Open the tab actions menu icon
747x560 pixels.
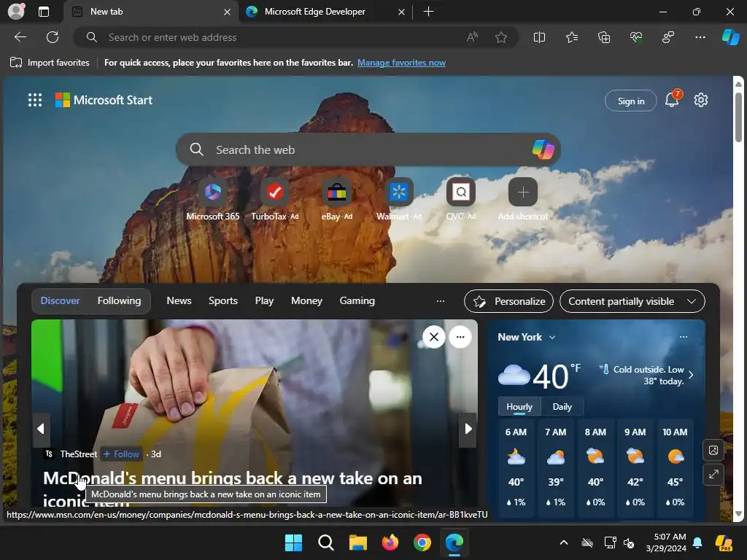[43, 12]
